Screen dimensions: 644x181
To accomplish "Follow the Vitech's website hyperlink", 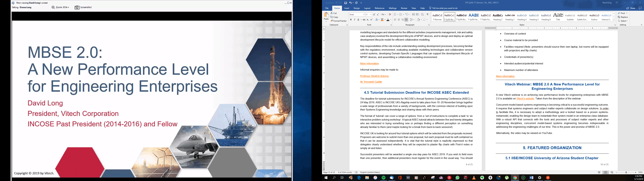I will [x=525, y=99].
